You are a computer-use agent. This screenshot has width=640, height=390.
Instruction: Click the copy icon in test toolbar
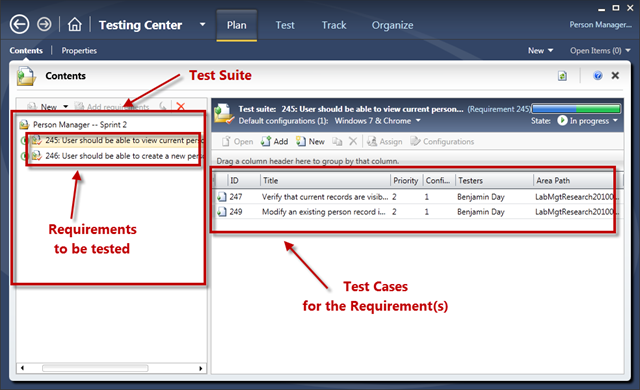(x=337, y=142)
